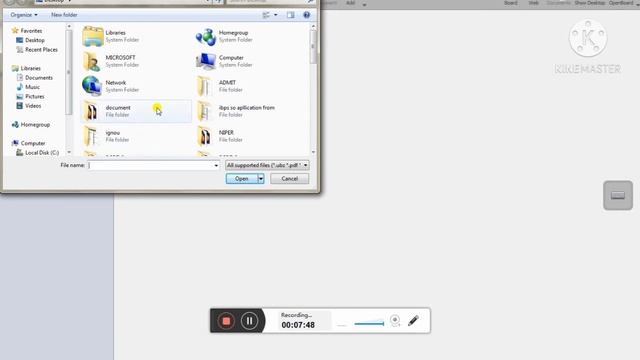Open the File name history dropdown
The image size is (640, 360).
(216, 165)
